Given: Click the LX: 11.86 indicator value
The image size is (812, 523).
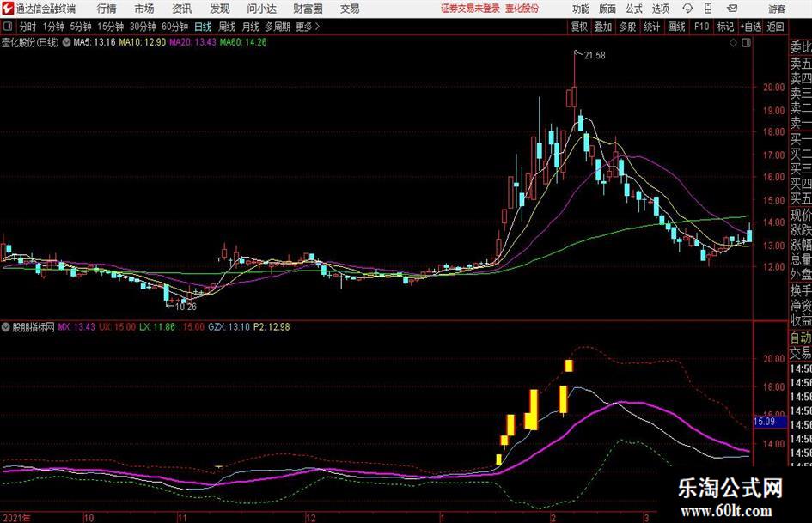Looking at the screenshot, I should tap(157, 327).
